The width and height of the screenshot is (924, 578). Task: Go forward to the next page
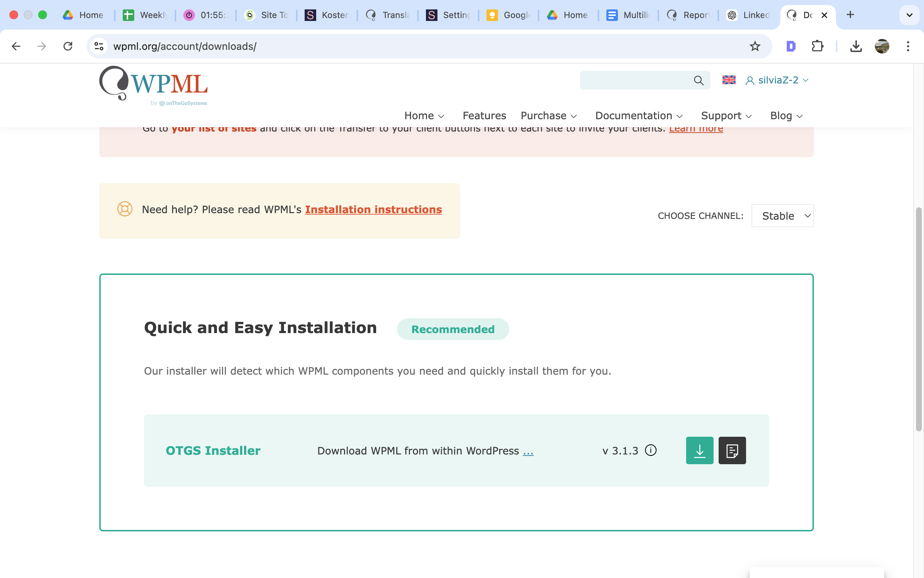[42, 46]
